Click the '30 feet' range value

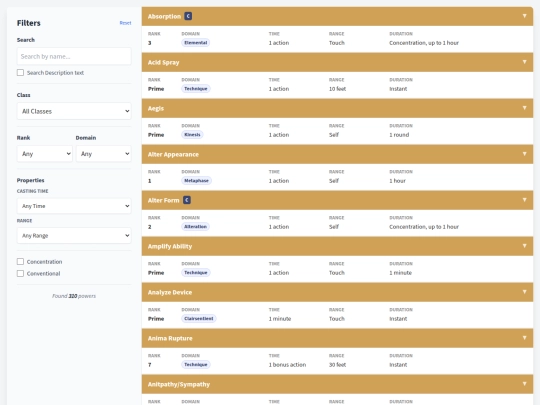tap(337, 365)
